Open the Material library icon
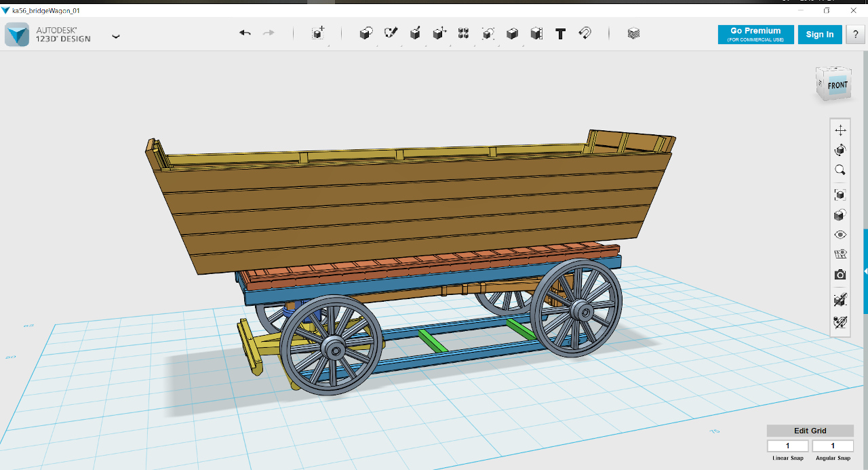This screenshot has width=868, height=470. point(633,33)
